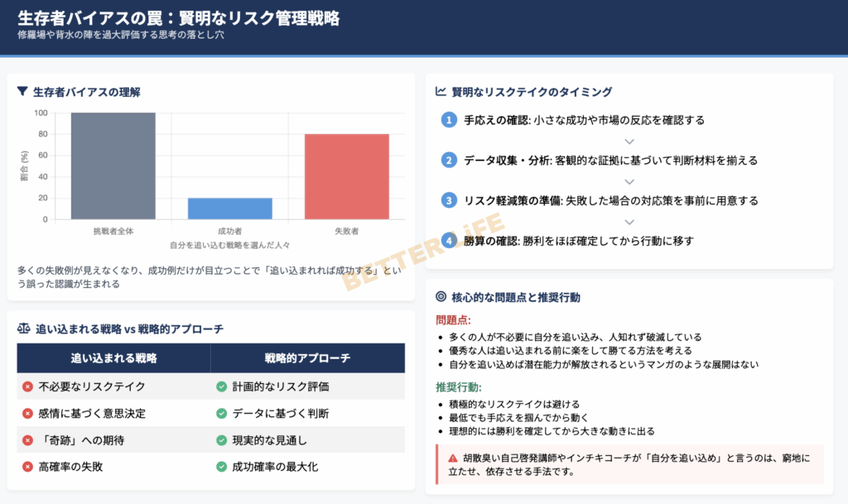The width and height of the screenshot is (848, 504).
Task: Click the 戦略的アプローチ table column header
Action: click(307, 358)
